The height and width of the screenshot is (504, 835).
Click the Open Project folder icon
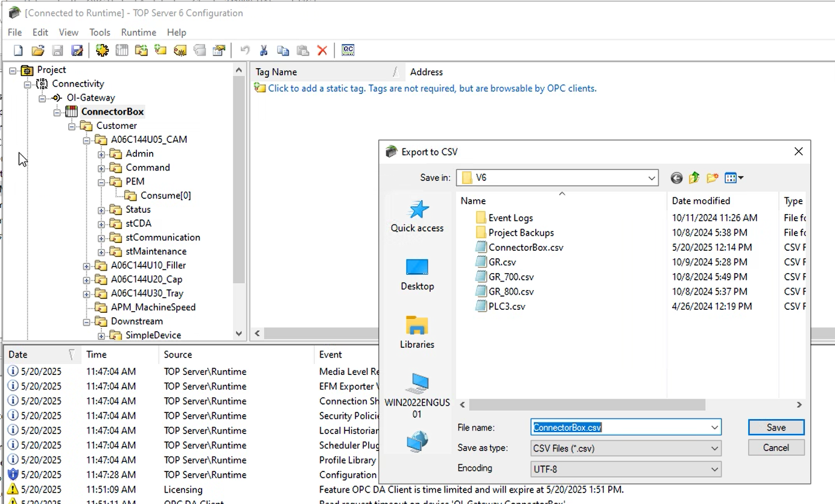(37, 51)
